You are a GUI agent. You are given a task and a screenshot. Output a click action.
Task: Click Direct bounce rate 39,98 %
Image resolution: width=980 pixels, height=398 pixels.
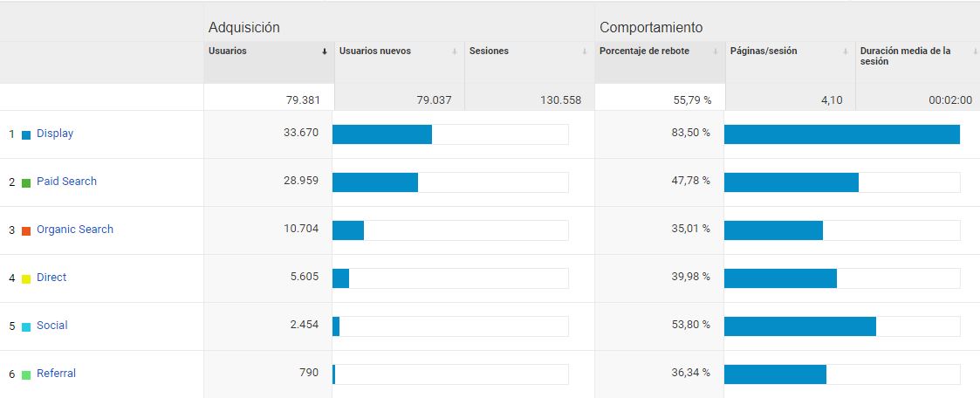[x=690, y=277]
